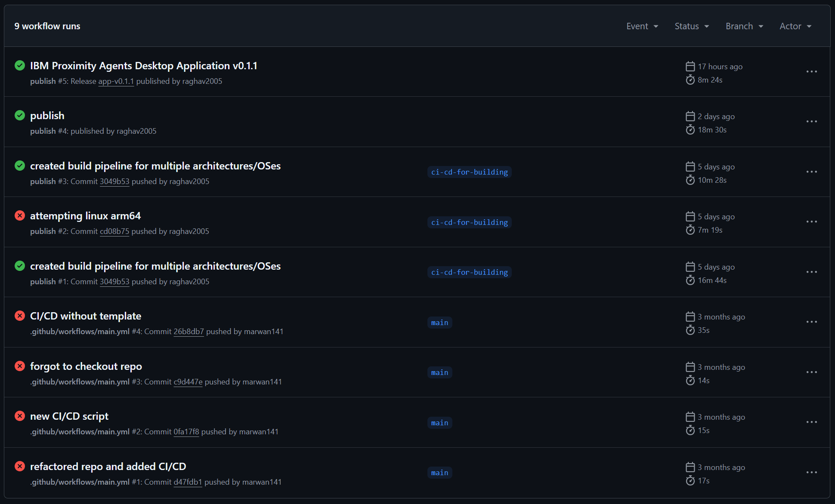Open the Branch filter dropdown
This screenshot has width=835, height=504.
(x=744, y=26)
